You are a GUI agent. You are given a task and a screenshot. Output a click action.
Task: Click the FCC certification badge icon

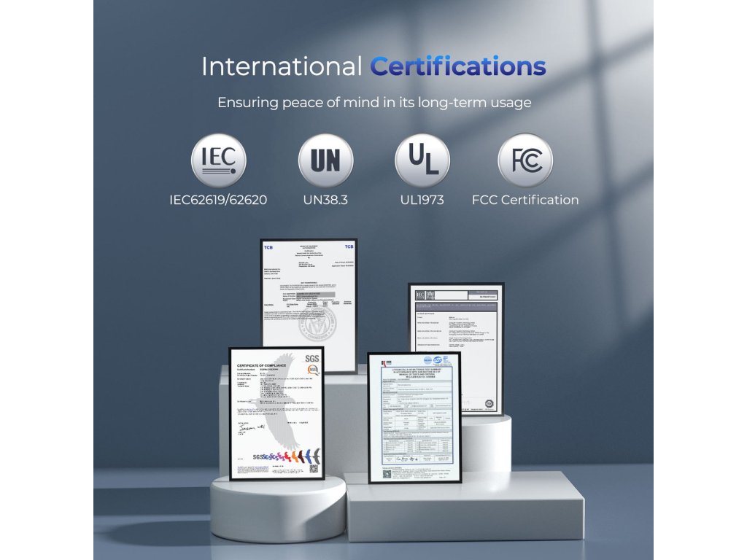(x=525, y=160)
